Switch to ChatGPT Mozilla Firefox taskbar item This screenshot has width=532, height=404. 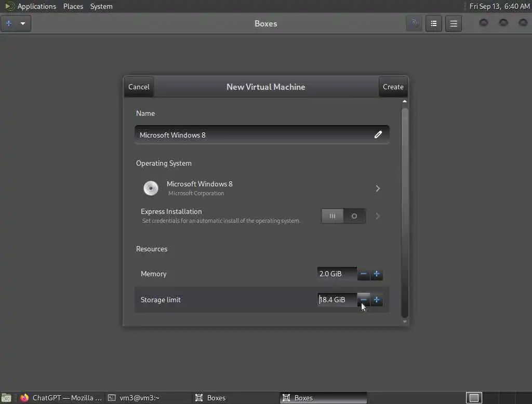[61, 398]
